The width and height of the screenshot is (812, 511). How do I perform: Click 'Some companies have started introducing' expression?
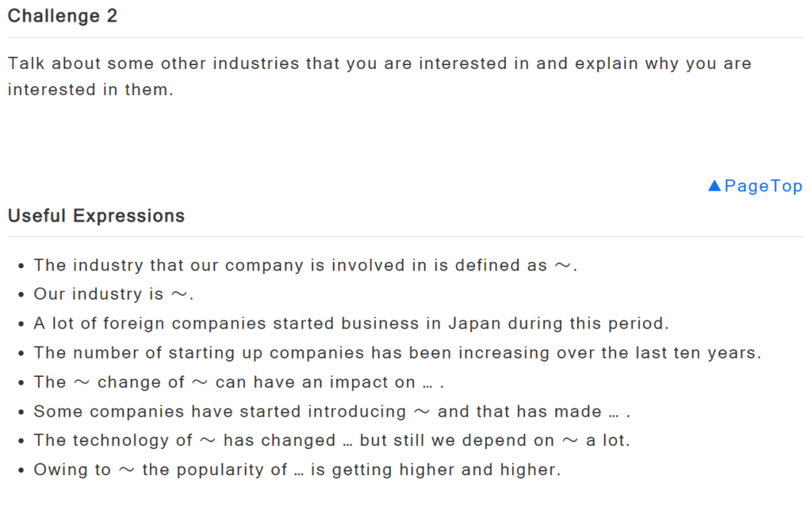pyautogui.click(x=332, y=412)
